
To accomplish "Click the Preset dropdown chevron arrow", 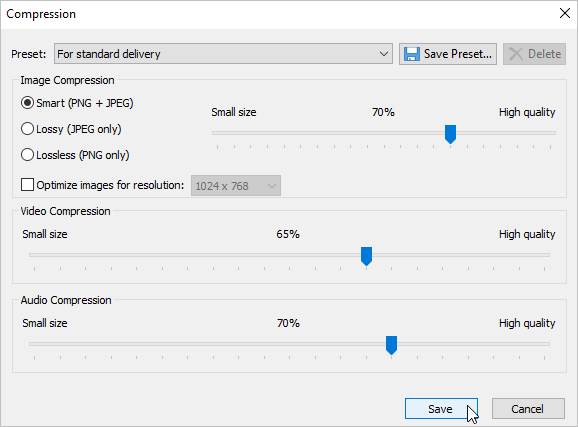I will point(384,54).
